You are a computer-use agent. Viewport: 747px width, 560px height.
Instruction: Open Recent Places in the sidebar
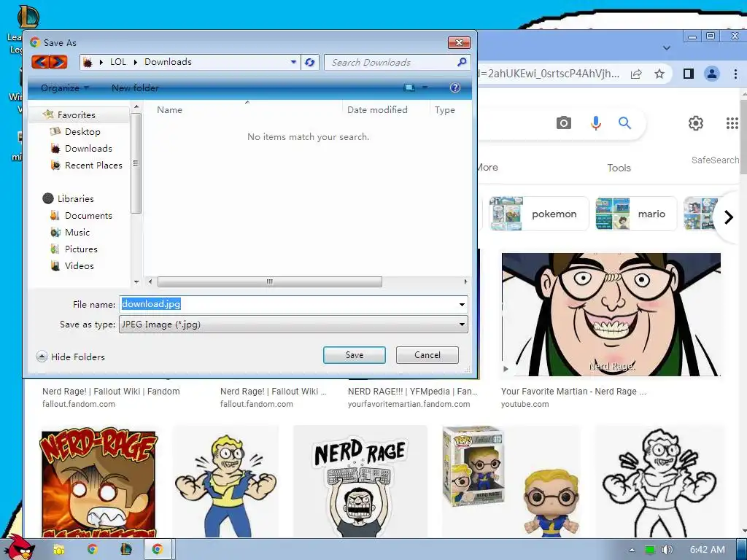pos(93,166)
